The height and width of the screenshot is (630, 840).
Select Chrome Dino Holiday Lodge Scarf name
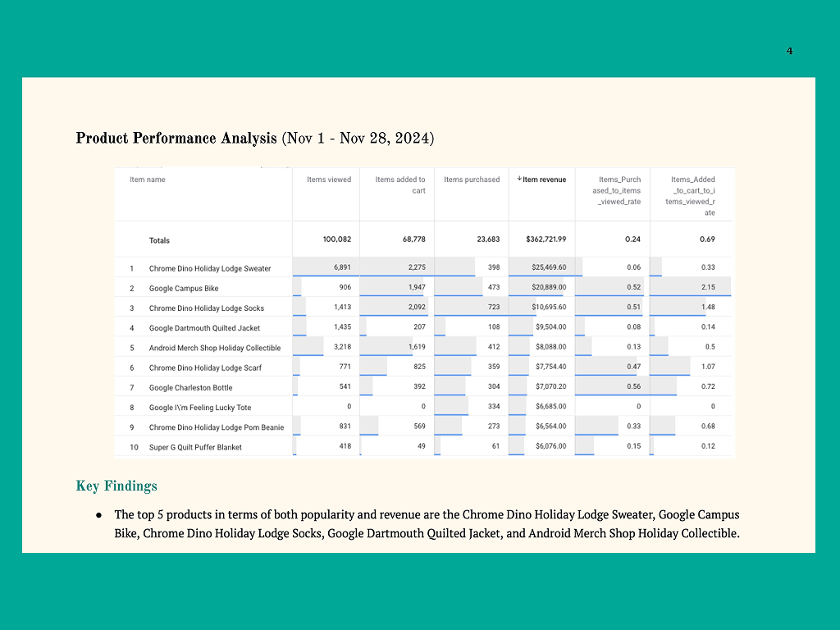click(x=205, y=367)
